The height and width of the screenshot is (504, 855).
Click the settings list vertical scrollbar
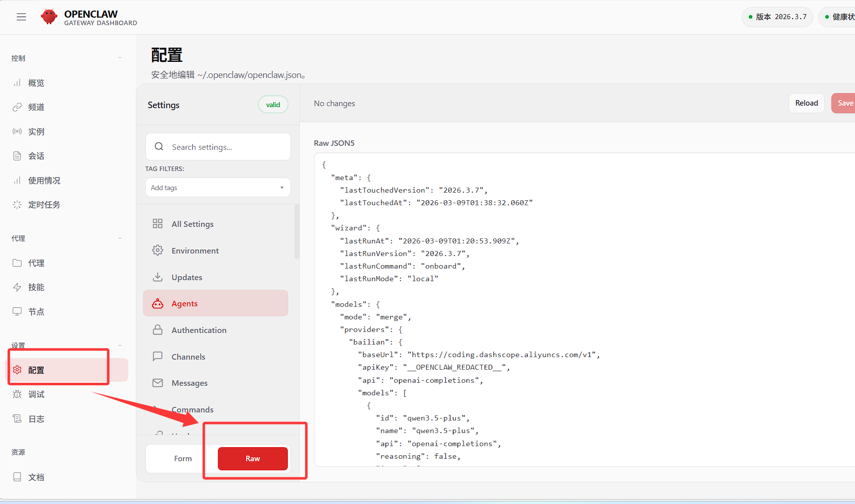(297, 232)
